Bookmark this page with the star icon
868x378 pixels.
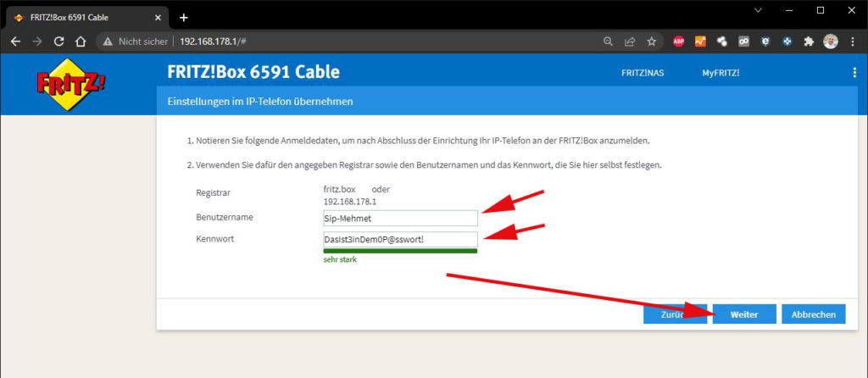pos(652,42)
